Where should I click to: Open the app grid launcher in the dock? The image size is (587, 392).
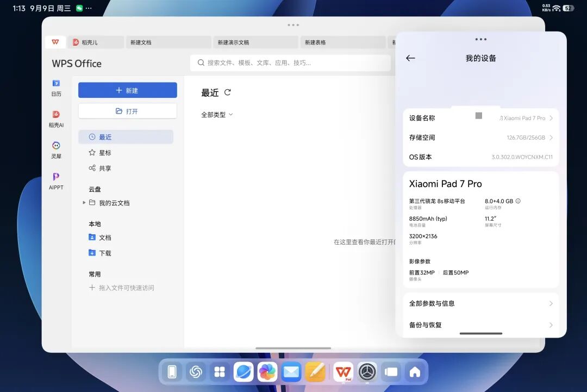click(x=220, y=372)
